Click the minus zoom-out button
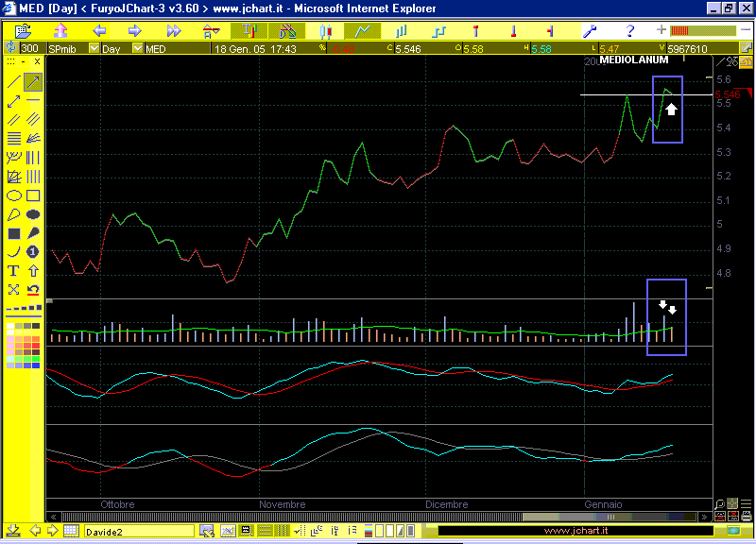 coord(744,30)
